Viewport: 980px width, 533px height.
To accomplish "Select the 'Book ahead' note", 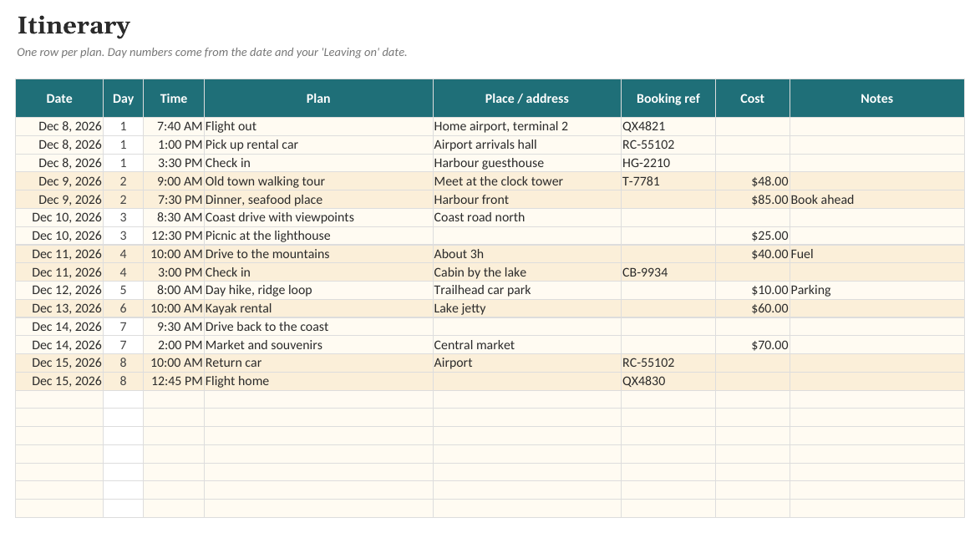I will tap(877, 200).
